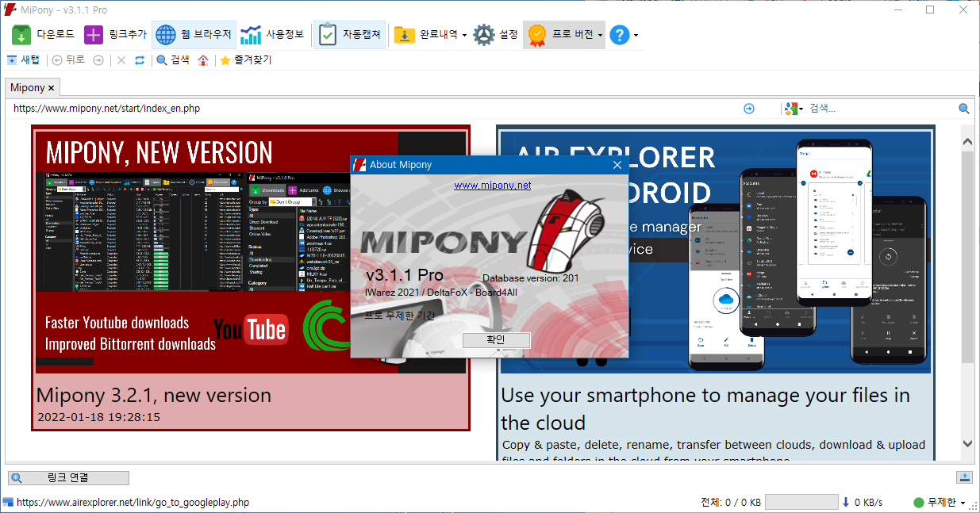Click the go-to-address arrow icon
This screenshot has width=980, height=513.
[749, 109]
